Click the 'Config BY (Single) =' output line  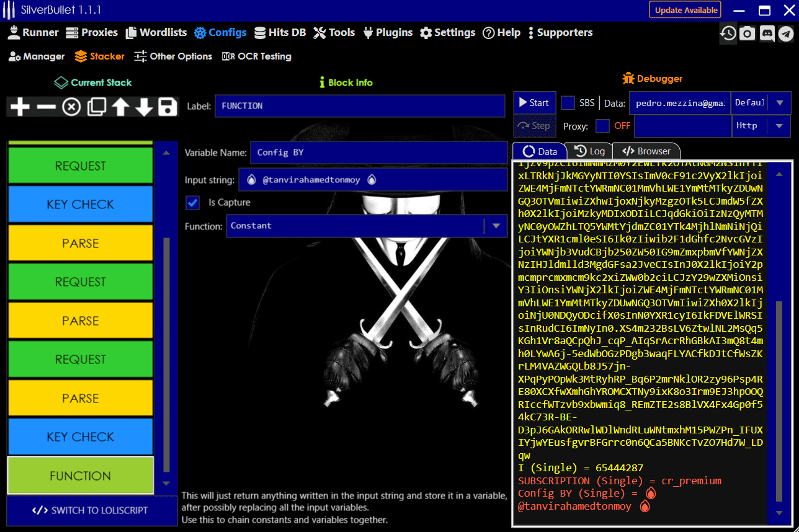(x=587, y=494)
